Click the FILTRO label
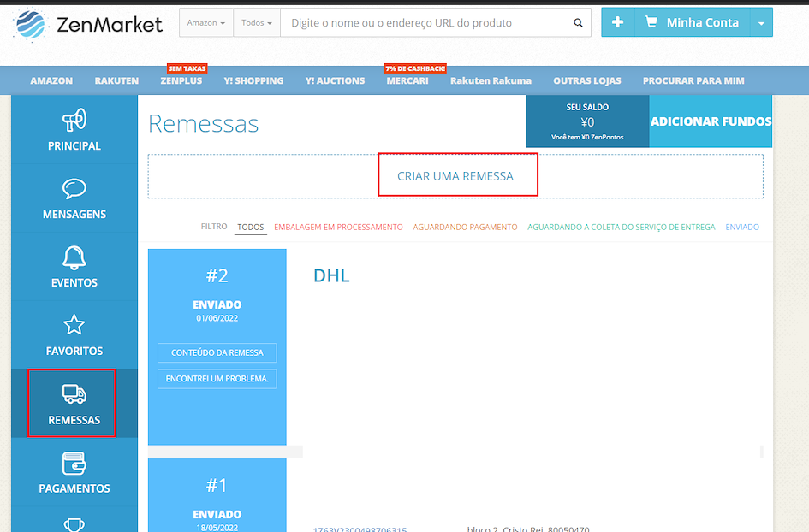Image resolution: width=809 pixels, height=532 pixels. point(214,227)
